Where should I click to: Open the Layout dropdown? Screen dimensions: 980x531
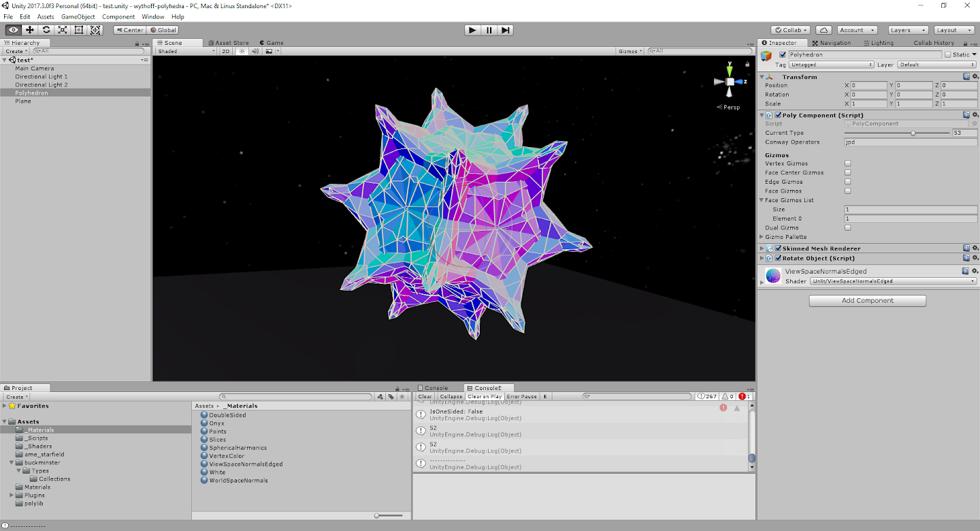[x=955, y=30]
